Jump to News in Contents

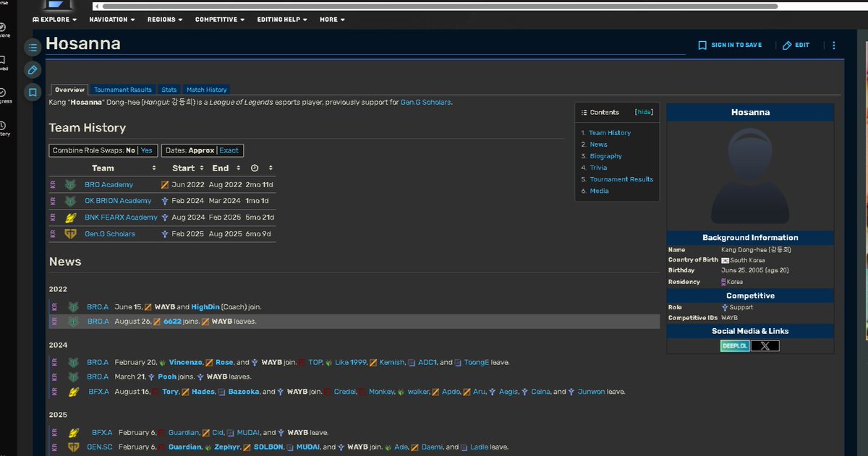coord(598,145)
